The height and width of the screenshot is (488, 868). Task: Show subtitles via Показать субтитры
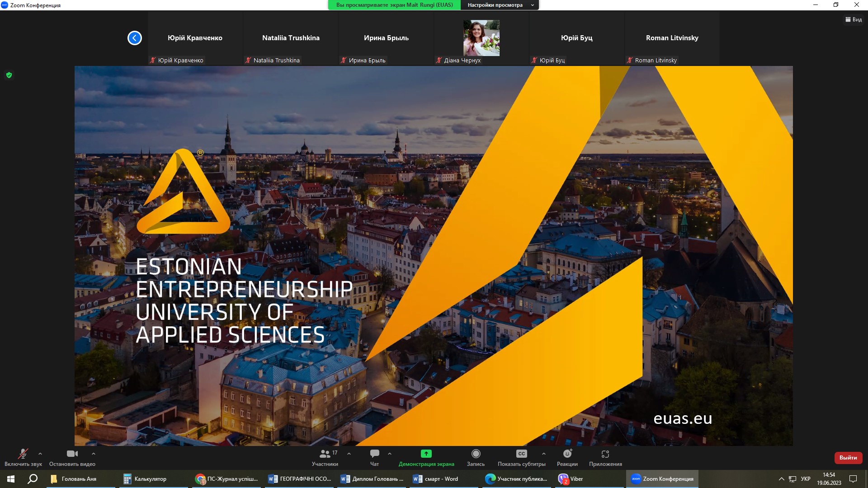coord(522,458)
